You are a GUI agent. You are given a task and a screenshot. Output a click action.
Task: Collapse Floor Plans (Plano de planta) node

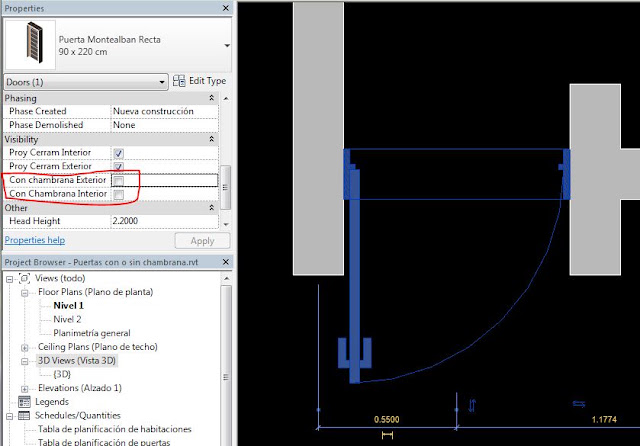tap(24, 293)
